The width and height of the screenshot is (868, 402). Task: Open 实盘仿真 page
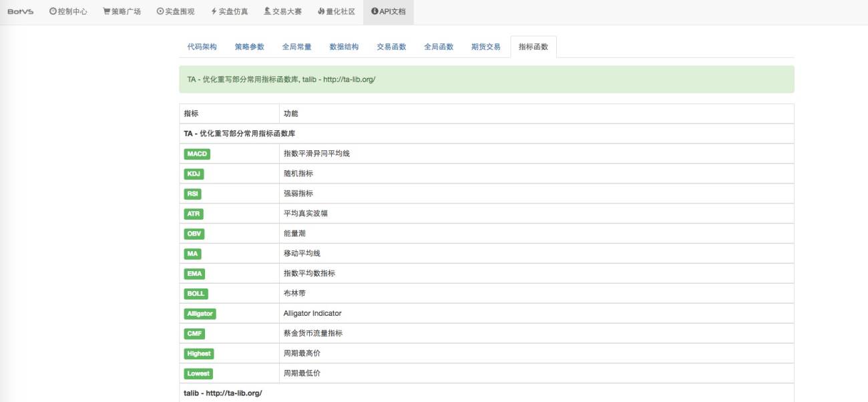click(x=229, y=12)
